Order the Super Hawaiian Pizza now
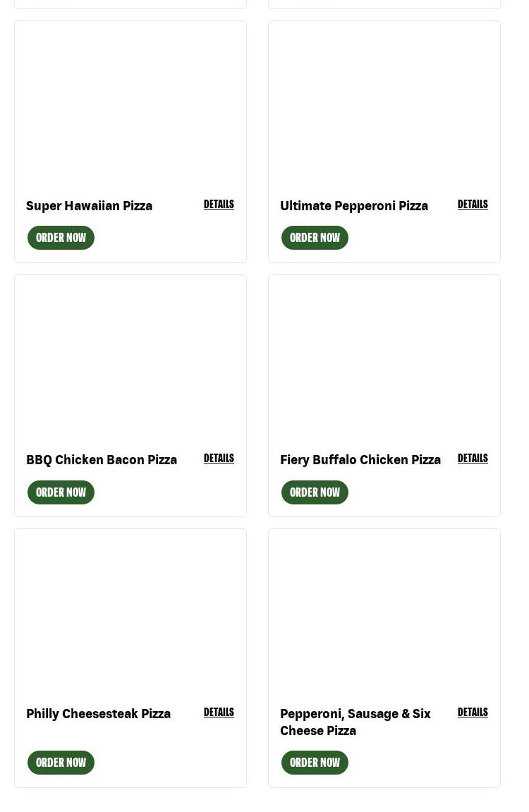The height and width of the screenshot is (812, 529). [x=61, y=238]
